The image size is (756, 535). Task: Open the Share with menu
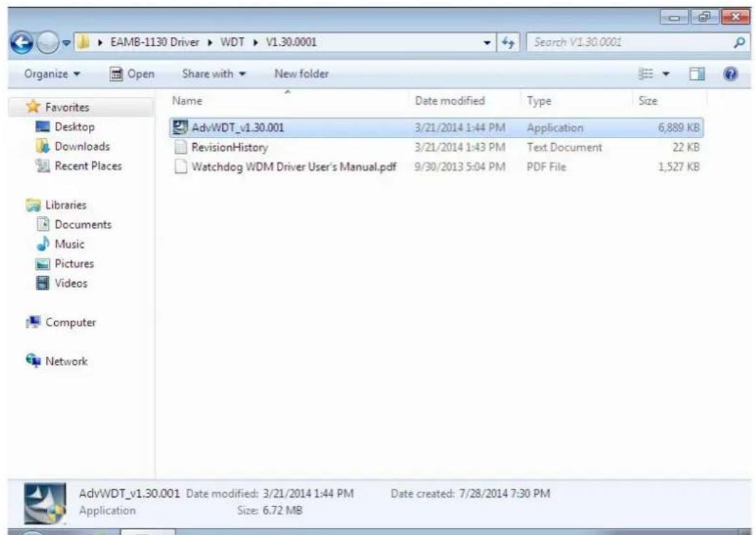214,74
